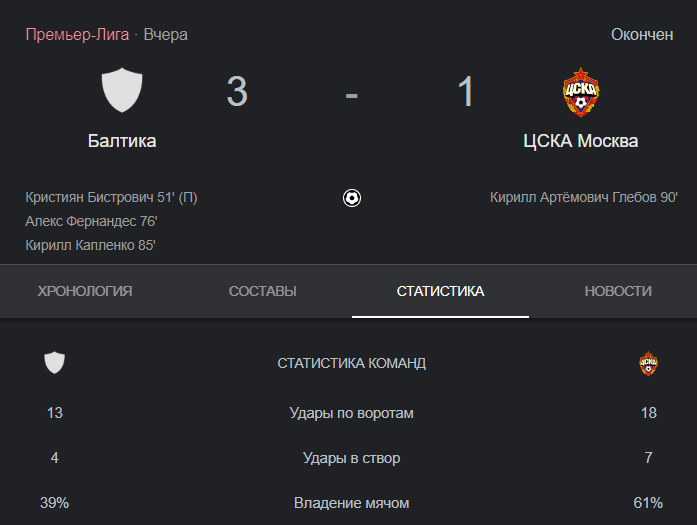Click the Балтика team name
The height and width of the screenshot is (525, 697).
point(122,141)
